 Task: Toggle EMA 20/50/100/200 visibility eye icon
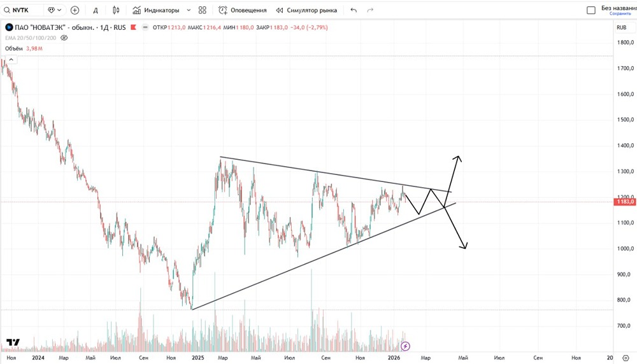(64, 38)
